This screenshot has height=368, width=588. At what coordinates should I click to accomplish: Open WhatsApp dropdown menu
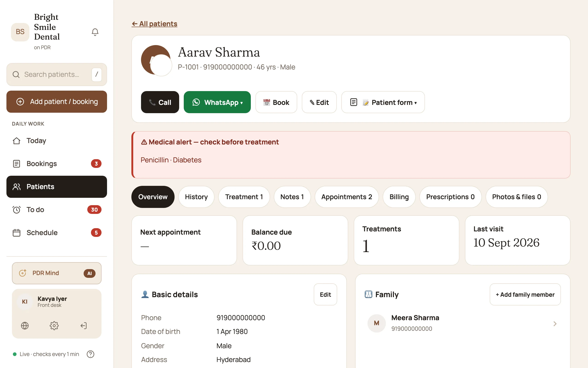click(x=217, y=102)
